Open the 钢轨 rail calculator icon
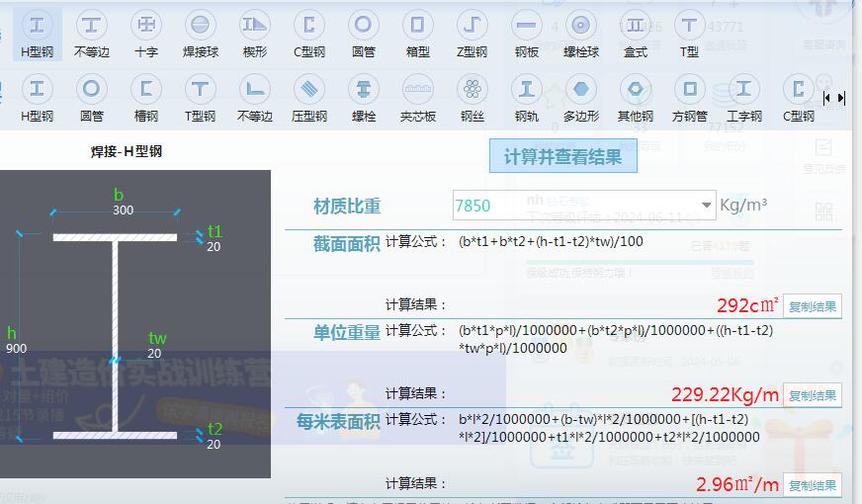The image size is (862, 504). point(527,99)
